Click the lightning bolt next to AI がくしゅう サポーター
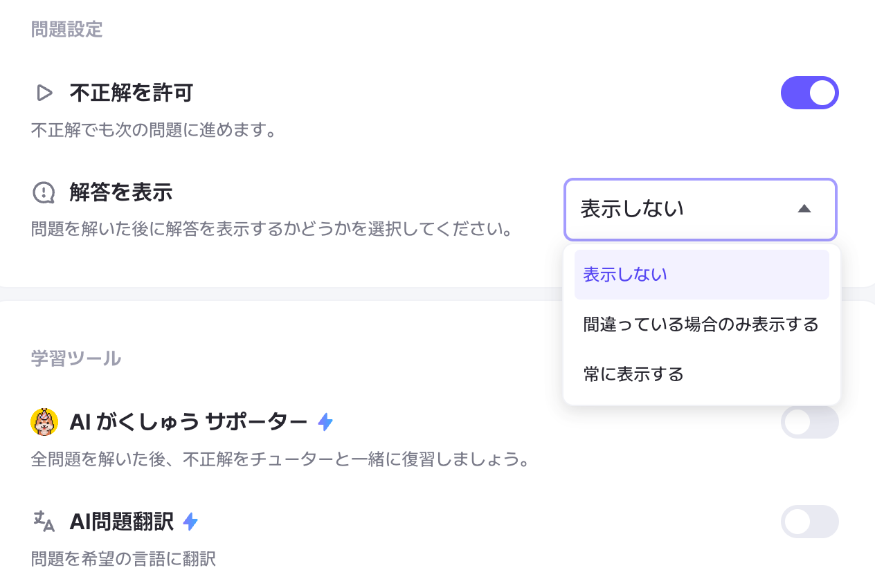This screenshot has height=588, width=875. (x=325, y=421)
